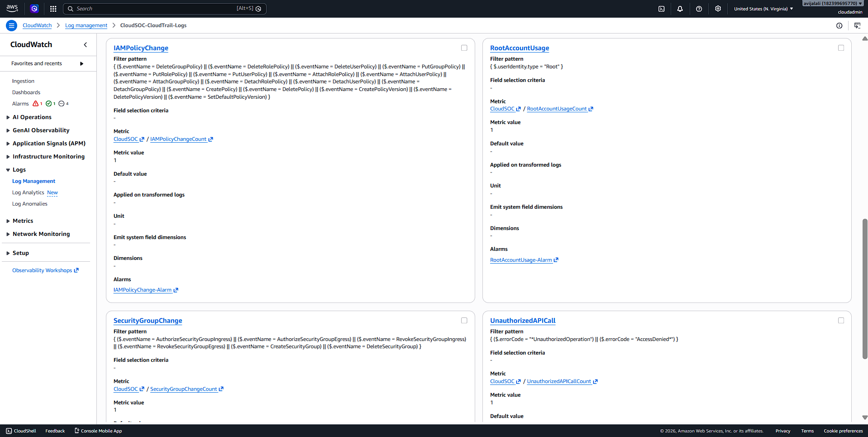Expand the AI Operations section

[8, 117]
